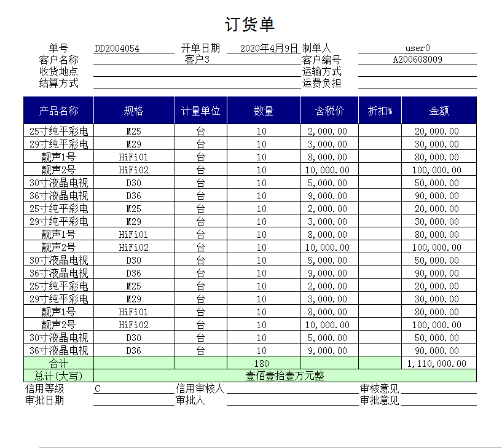The image size is (502, 448).
Task: Select the 信用审核人 label
Action: coord(200,389)
